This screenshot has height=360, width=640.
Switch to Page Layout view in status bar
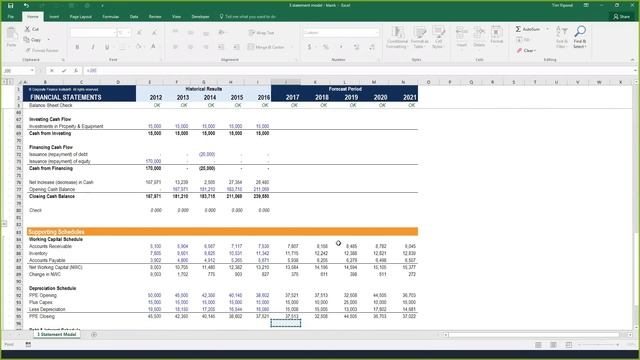(553, 345)
